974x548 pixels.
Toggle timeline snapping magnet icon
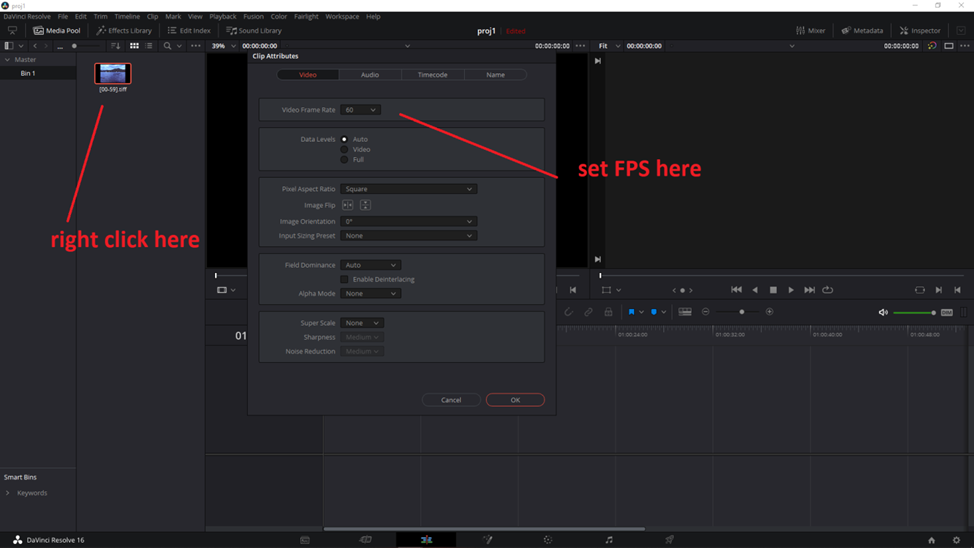coord(568,312)
